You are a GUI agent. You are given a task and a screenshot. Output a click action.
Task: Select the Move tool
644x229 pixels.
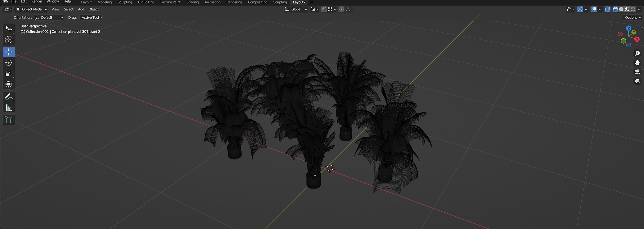click(9, 52)
